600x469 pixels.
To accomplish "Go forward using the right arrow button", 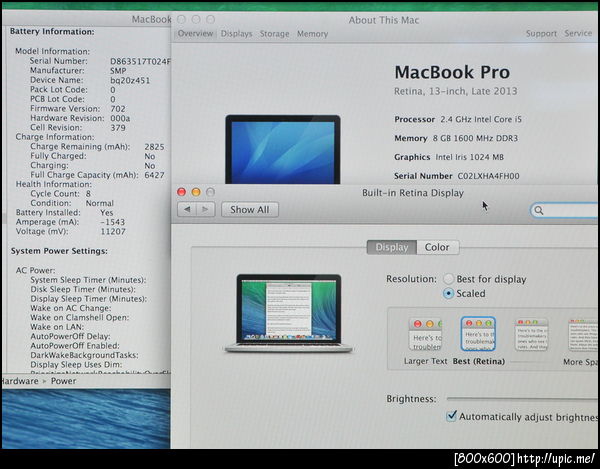I will [206, 210].
